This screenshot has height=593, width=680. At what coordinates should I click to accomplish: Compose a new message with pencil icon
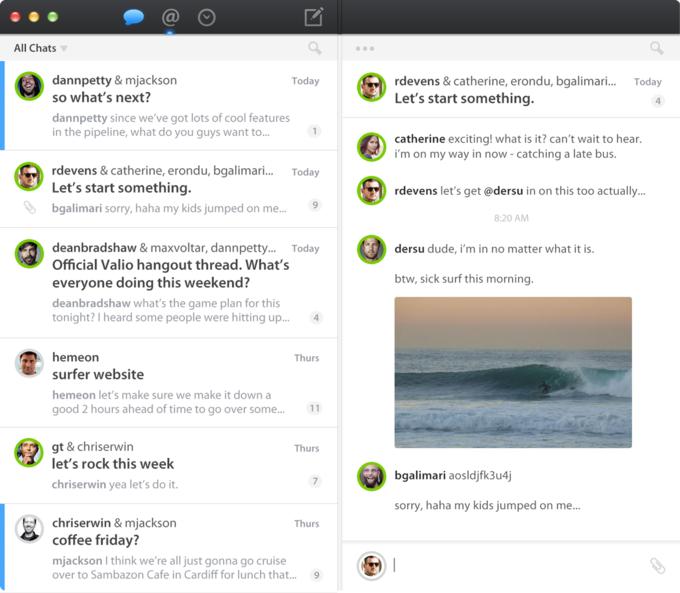(314, 17)
